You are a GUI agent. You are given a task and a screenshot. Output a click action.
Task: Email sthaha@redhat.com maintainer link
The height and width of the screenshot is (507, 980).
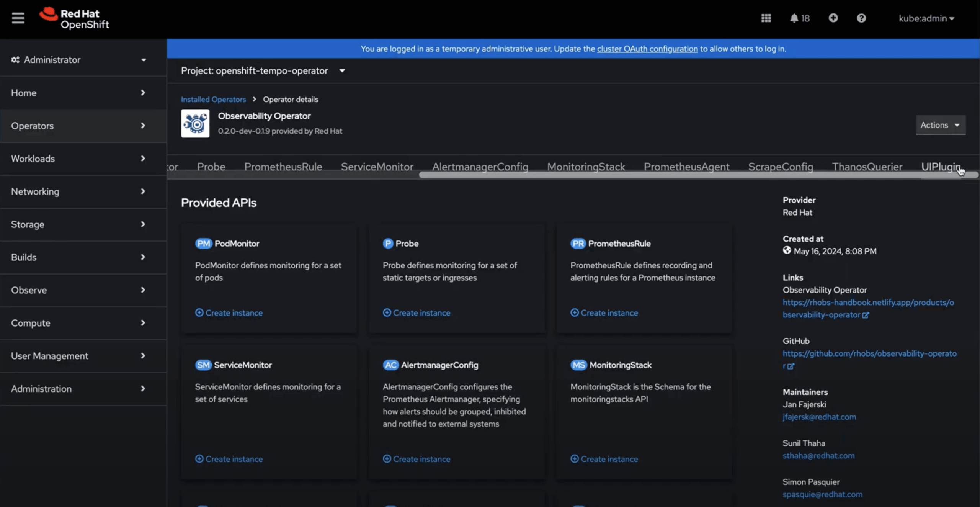pyautogui.click(x=818, y=456)
